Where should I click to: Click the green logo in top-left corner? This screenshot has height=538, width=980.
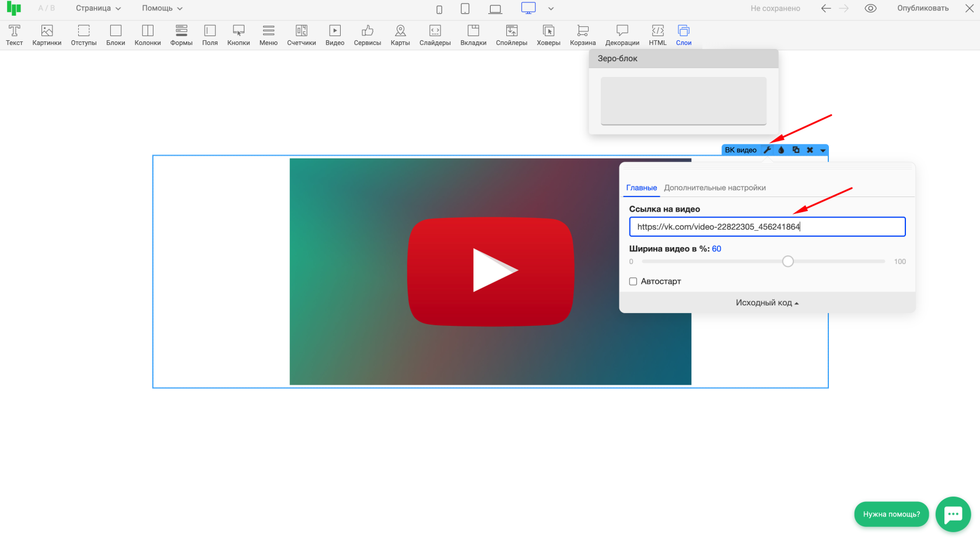13,8
